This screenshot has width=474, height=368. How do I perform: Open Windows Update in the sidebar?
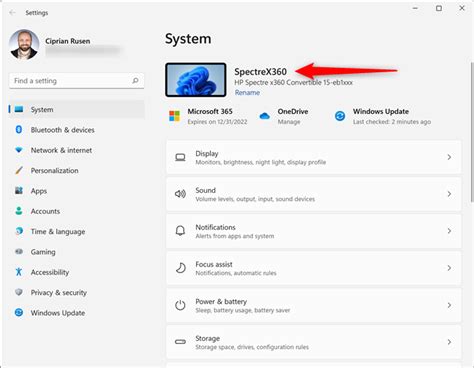pos(77,313)
